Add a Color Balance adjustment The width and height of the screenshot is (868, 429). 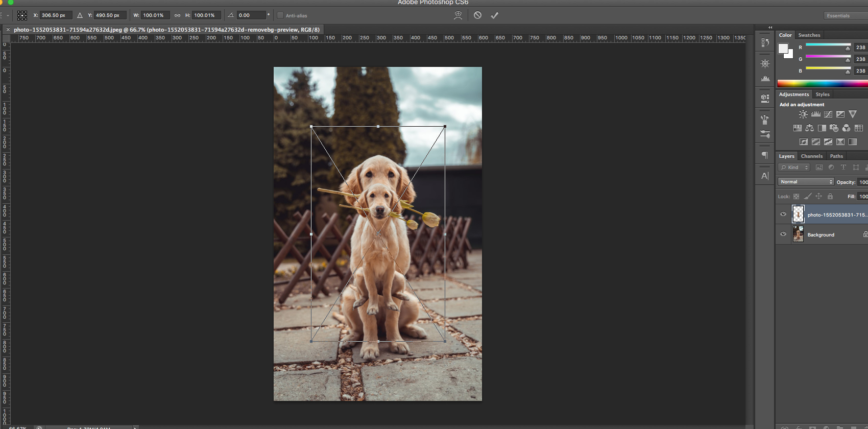[x=809, y=128]
